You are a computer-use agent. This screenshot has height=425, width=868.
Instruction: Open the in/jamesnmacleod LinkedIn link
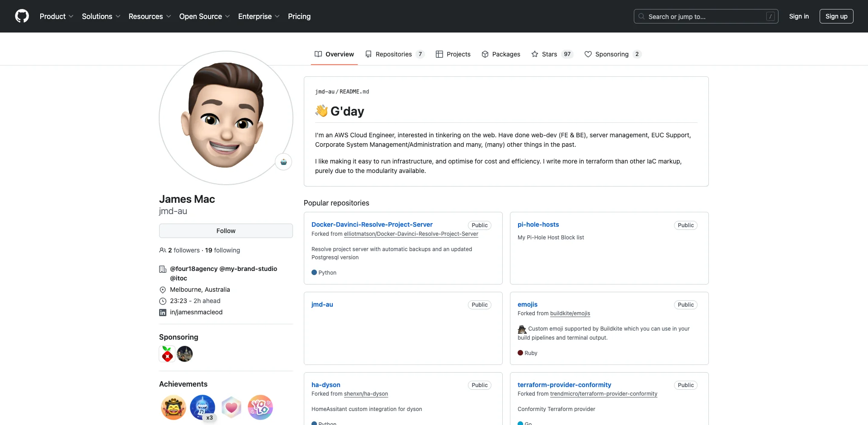pyautogui.click(x=196, y=312)
